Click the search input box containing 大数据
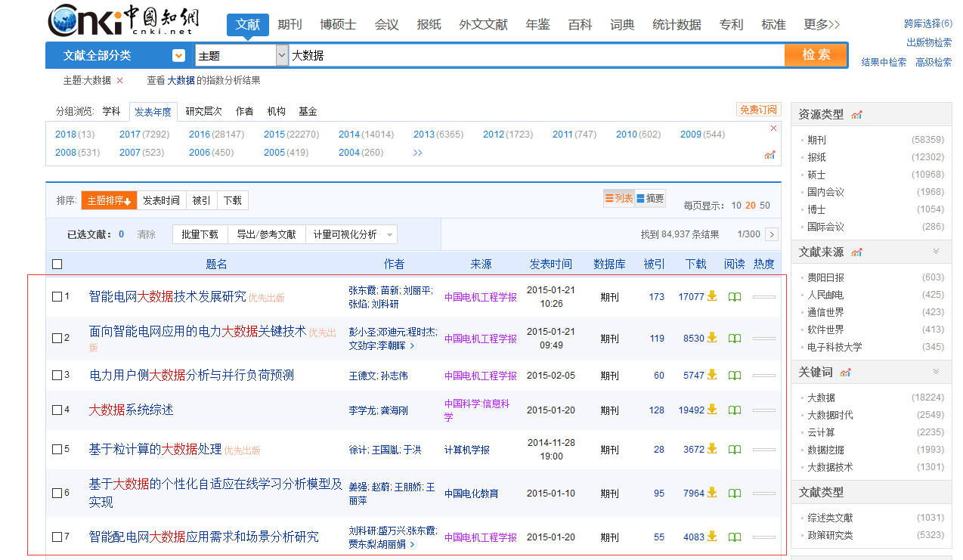The height and width of the screenshot is (560, 963). point(535,55)
